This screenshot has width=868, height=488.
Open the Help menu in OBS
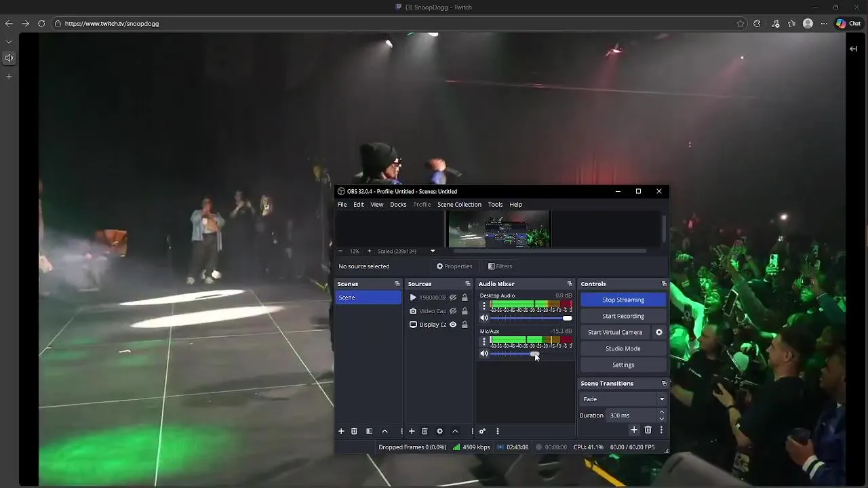[x=516, y=205]
